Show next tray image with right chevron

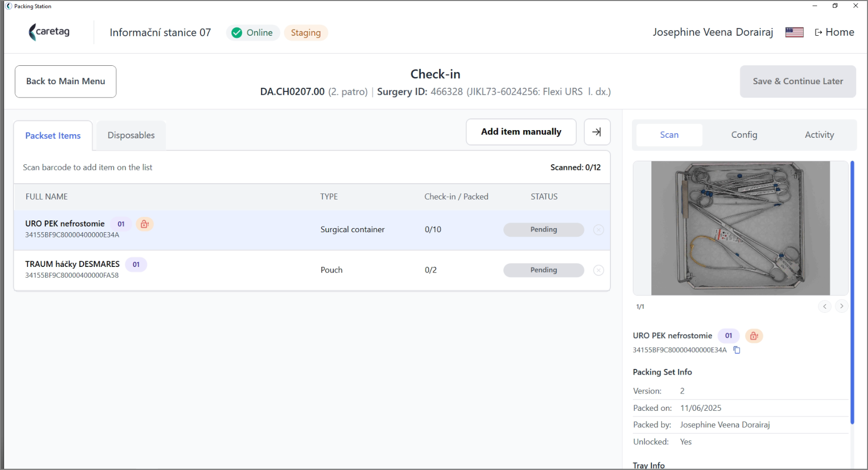841,306
